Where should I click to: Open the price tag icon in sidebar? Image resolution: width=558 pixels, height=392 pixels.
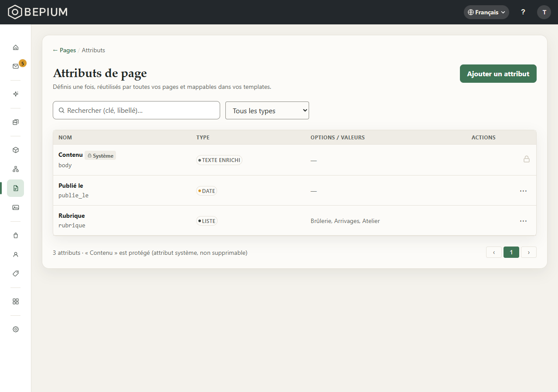point(16,274)
